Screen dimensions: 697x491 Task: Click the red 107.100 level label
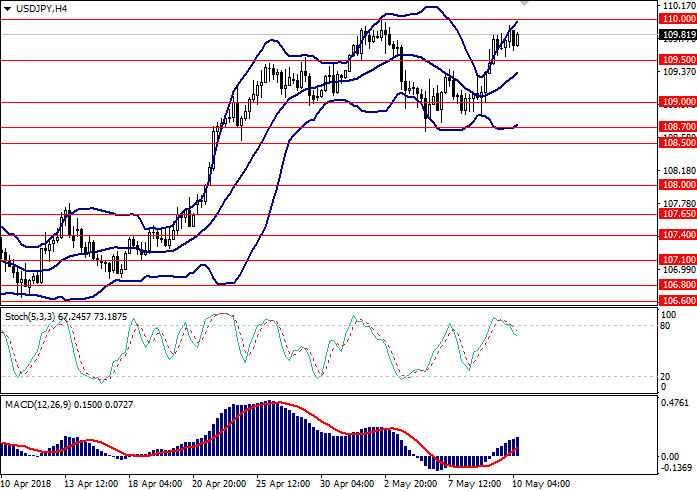tap(678, 259)
